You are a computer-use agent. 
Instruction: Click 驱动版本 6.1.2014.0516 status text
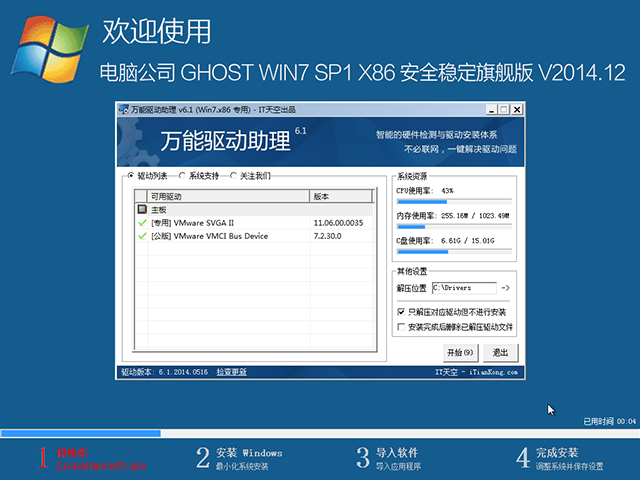pyautogui.click(x=164, y=372)
